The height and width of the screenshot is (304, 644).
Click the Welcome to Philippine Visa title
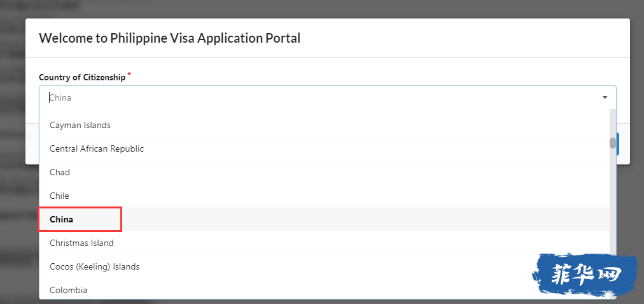click(169, 38)
